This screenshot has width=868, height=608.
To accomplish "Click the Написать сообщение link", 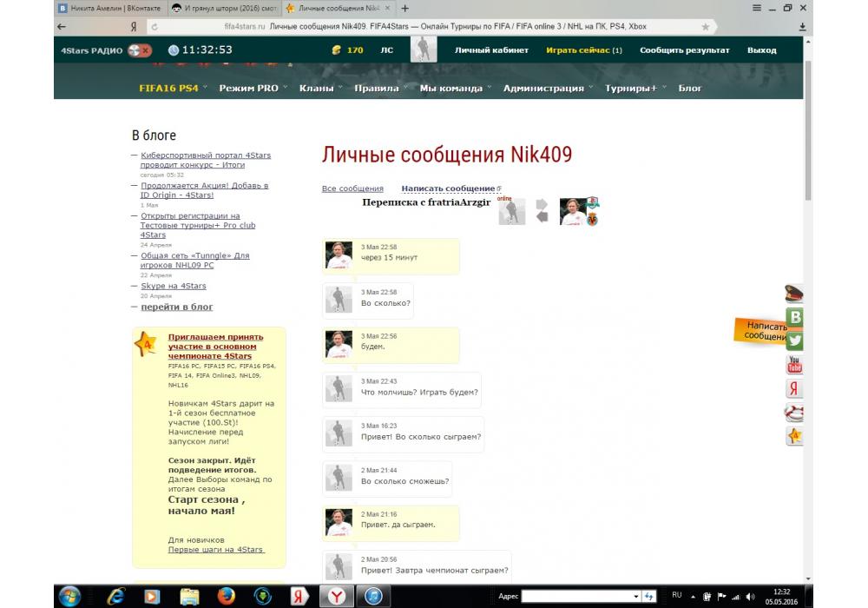I will click(x=448, y=188).
